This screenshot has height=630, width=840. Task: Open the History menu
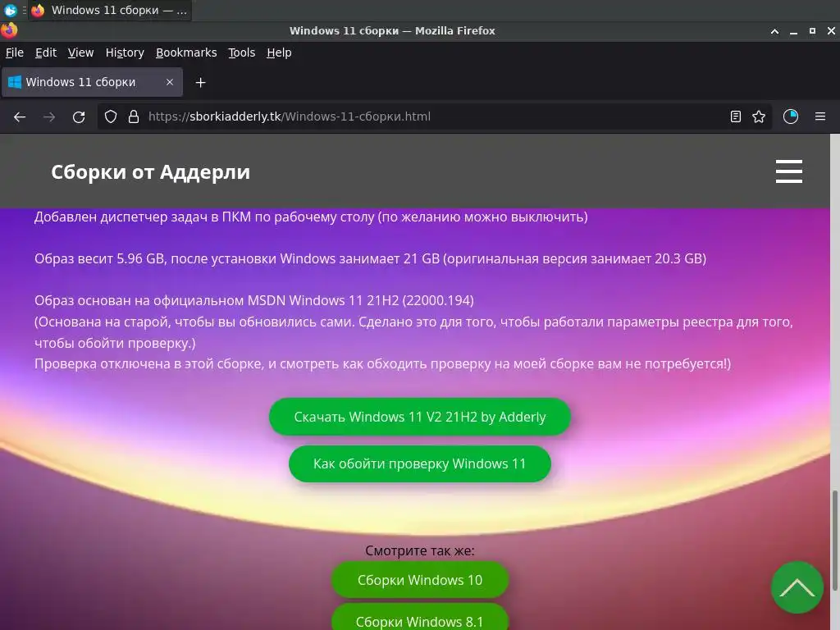[x=125, y=52]
